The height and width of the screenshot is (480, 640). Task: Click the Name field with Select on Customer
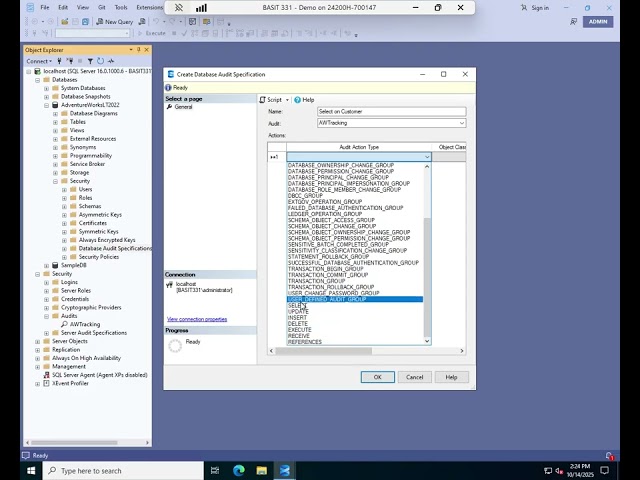point(391,111)
